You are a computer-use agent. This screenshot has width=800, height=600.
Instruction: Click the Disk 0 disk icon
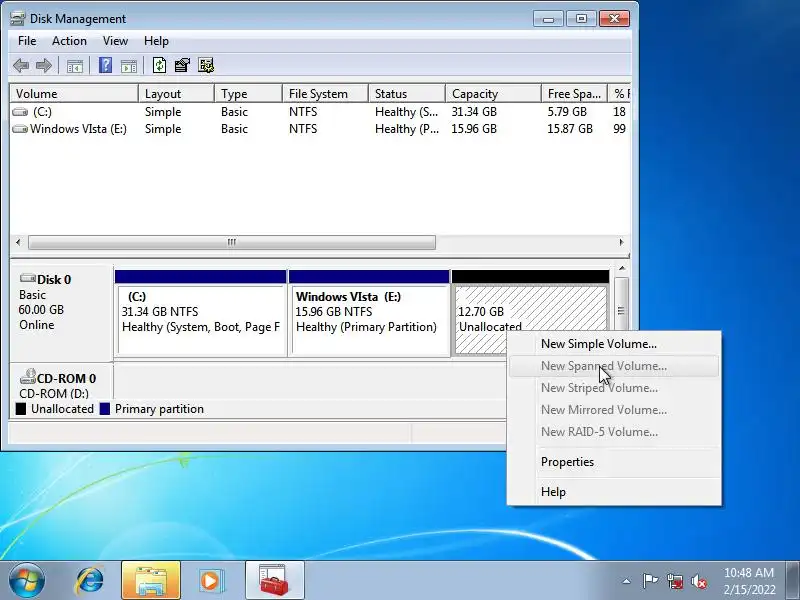(28, 279)
